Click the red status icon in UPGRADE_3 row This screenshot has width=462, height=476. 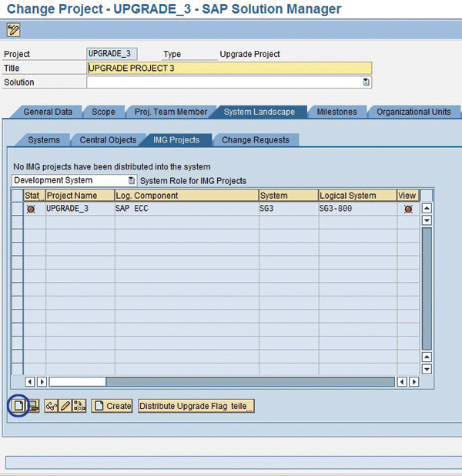tap(32, 209)
